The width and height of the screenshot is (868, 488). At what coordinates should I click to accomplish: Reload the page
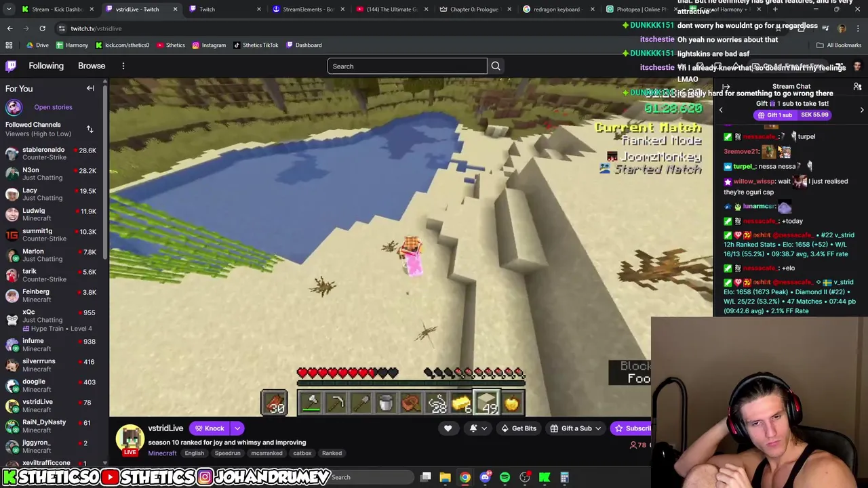click(x=42, y=28)
